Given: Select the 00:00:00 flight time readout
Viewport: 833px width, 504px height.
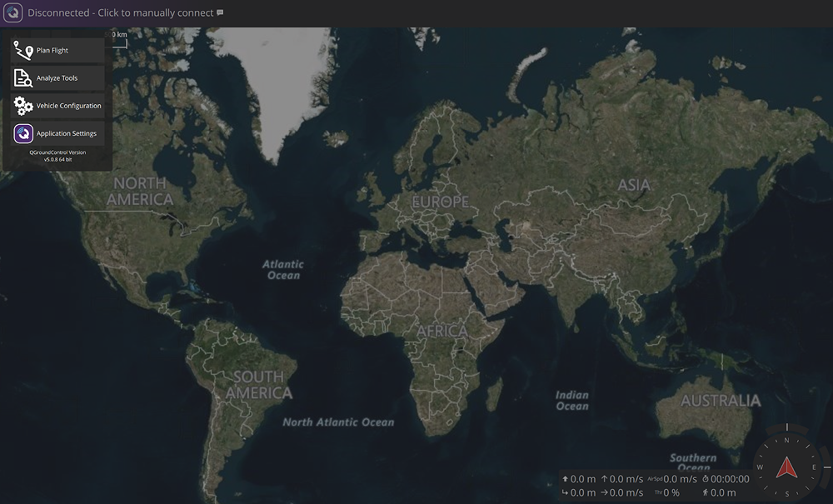Looking at the screenshot, I should click(x=730, y=479).
